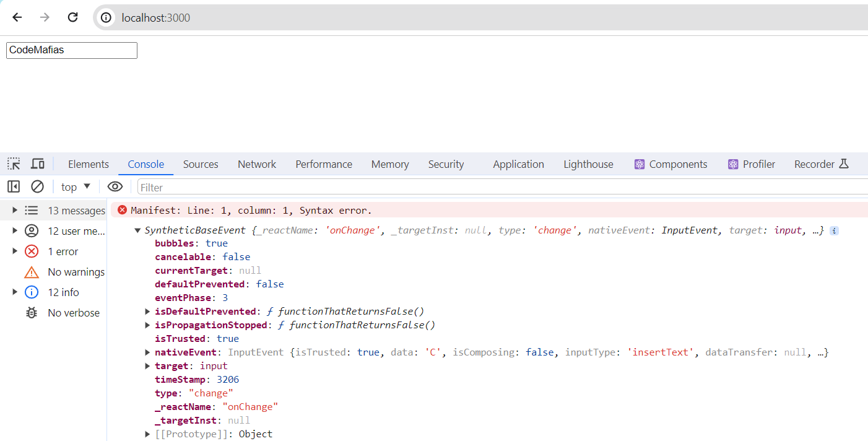Expand the isDefaultPrevented function

click(147, 312)
